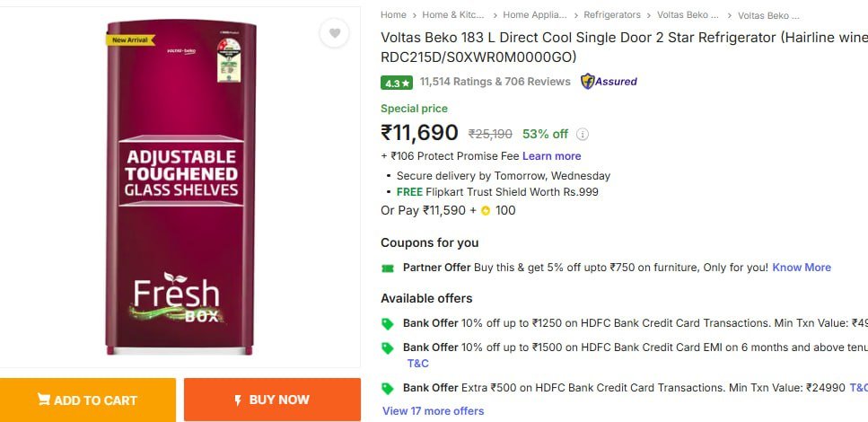
Task: Open the Refrigerators breadcrumb category
Action: tap(612, 15)
